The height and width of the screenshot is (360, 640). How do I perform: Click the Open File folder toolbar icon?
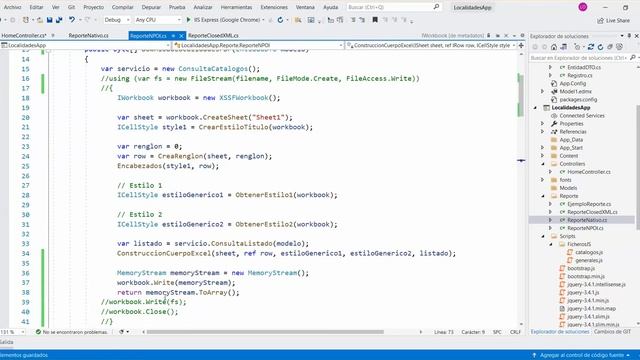(40, 20)
